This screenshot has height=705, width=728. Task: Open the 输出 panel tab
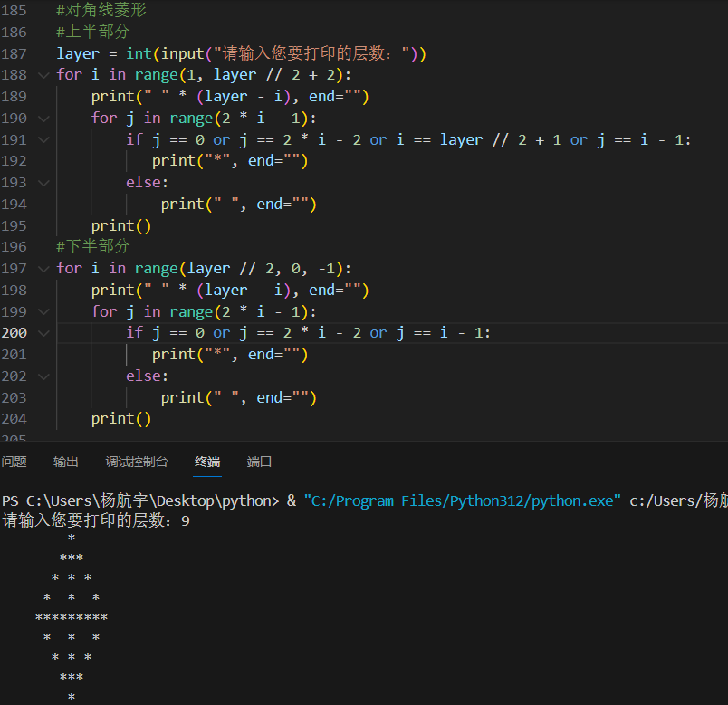pos(65,462)
